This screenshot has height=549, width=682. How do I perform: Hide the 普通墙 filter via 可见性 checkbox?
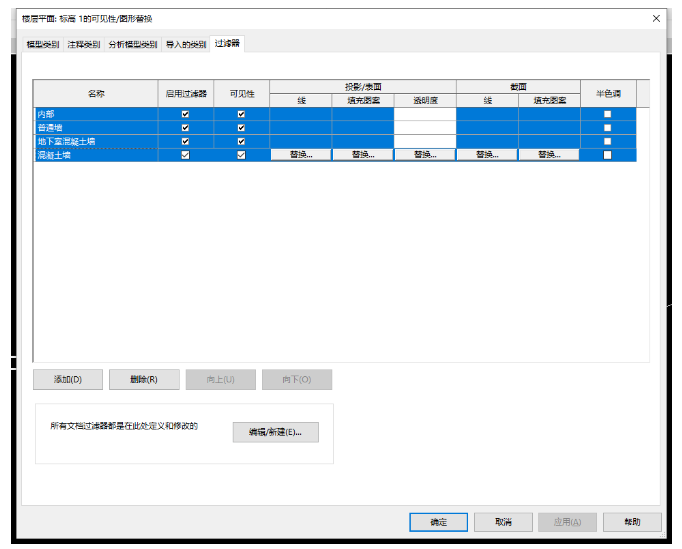point(241,128)
